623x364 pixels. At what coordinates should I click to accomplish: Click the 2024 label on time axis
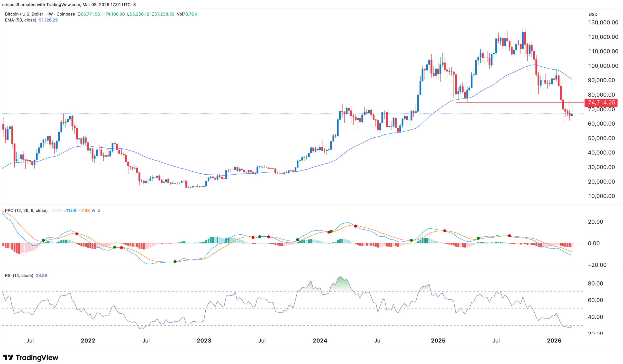(320, 341)
